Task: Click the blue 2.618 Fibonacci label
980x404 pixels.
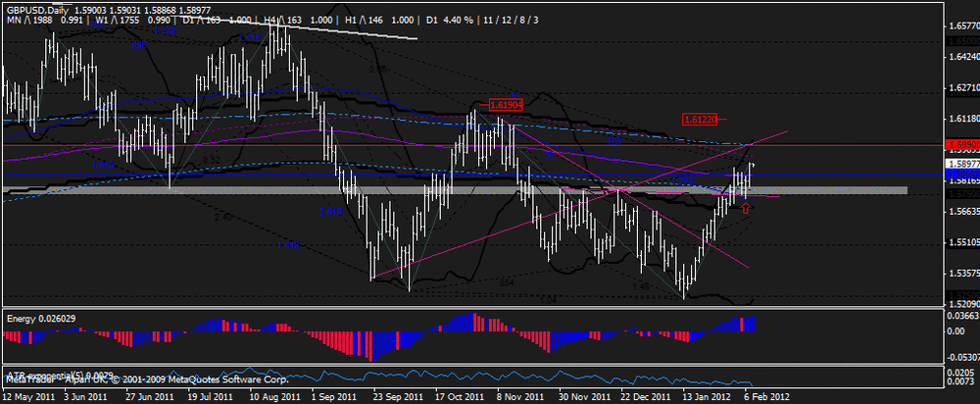Action: [x=330, y=212]
